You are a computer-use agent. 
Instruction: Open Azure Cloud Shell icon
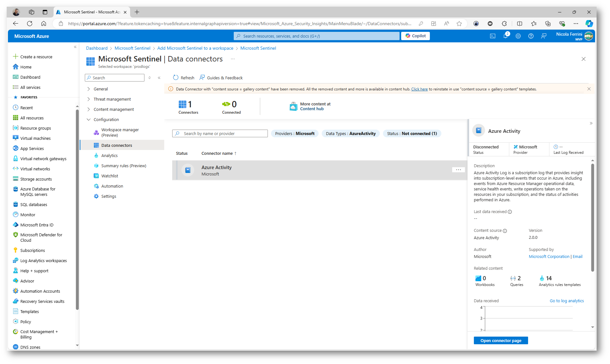tap(493, 36)
